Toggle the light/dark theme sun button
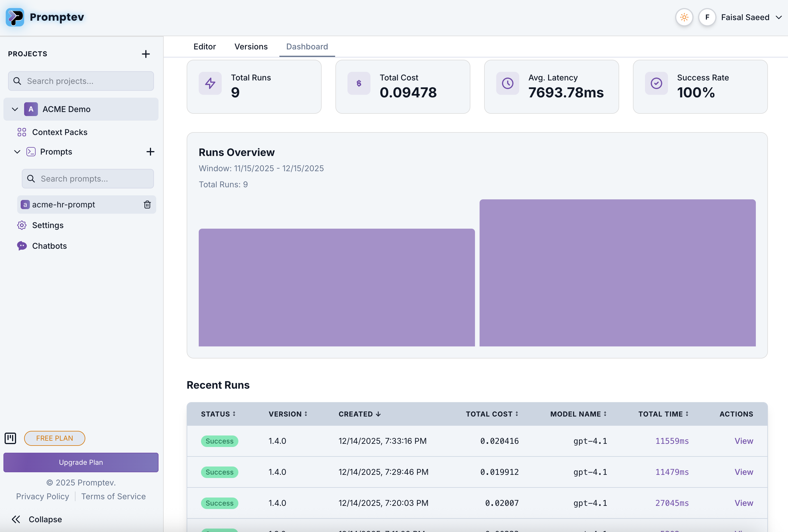Viewport: 788px width, 532px height. 684,17
